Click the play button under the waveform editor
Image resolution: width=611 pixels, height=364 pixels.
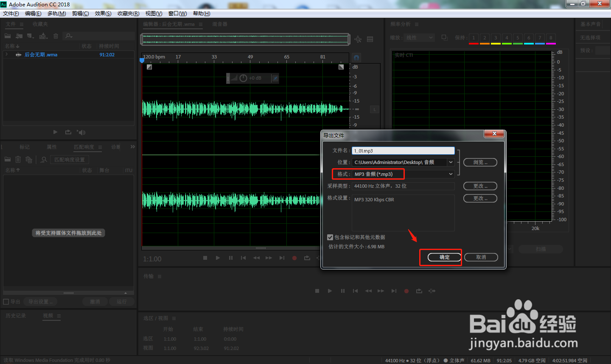click(x=218, y=258)
